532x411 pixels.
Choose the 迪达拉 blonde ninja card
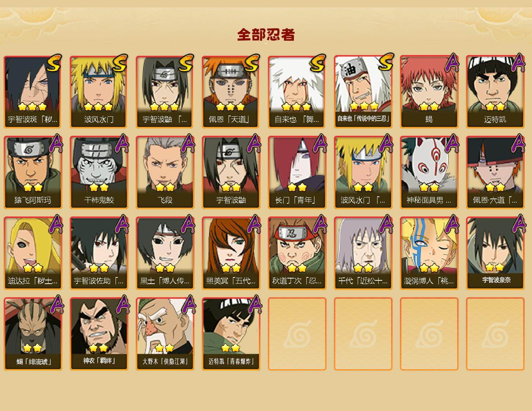33,253
